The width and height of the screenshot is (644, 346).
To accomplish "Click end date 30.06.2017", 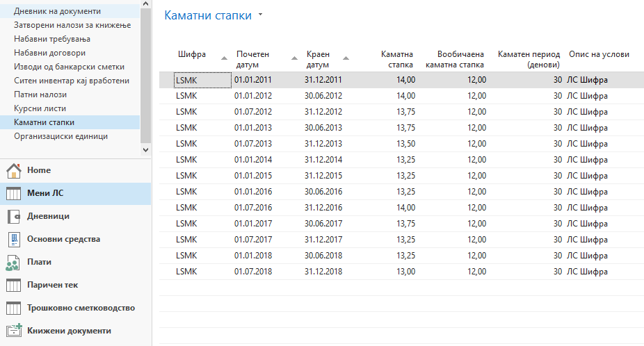I will coord(323,224).
